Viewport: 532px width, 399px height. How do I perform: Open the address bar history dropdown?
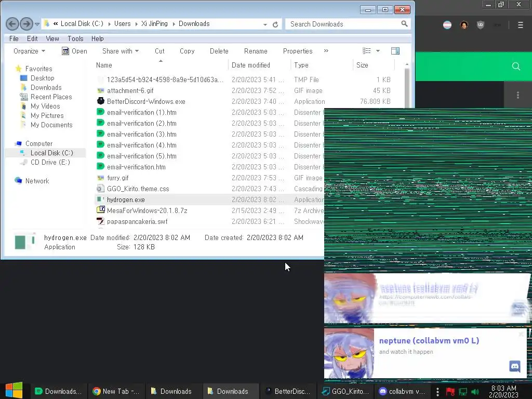pyautogui.click(x=264, y=24)
